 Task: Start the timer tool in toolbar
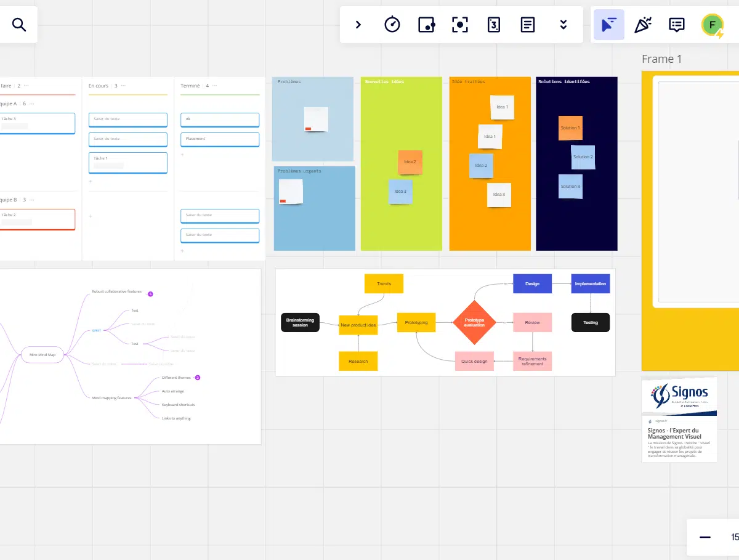392,25
